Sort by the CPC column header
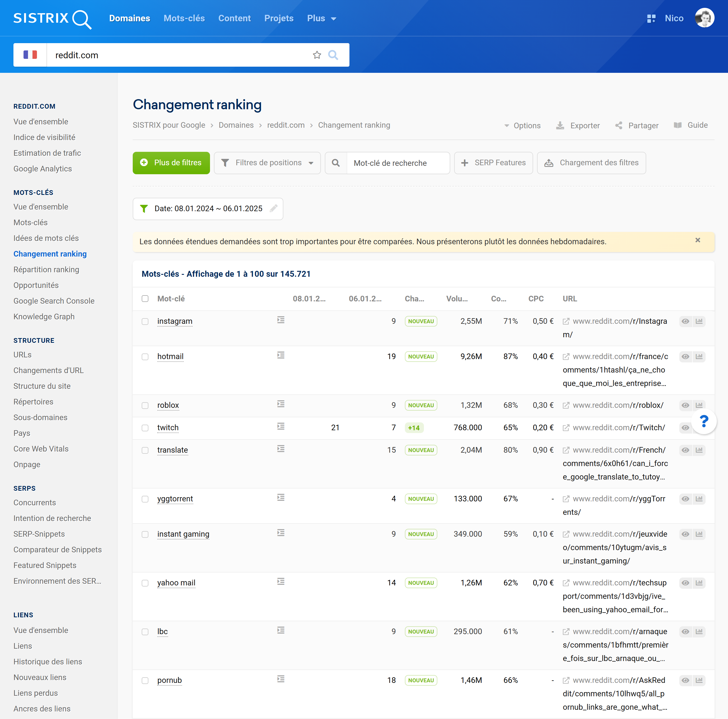This screenshot has height=719, width=728. pyautogui.click(x=536, y=299)
